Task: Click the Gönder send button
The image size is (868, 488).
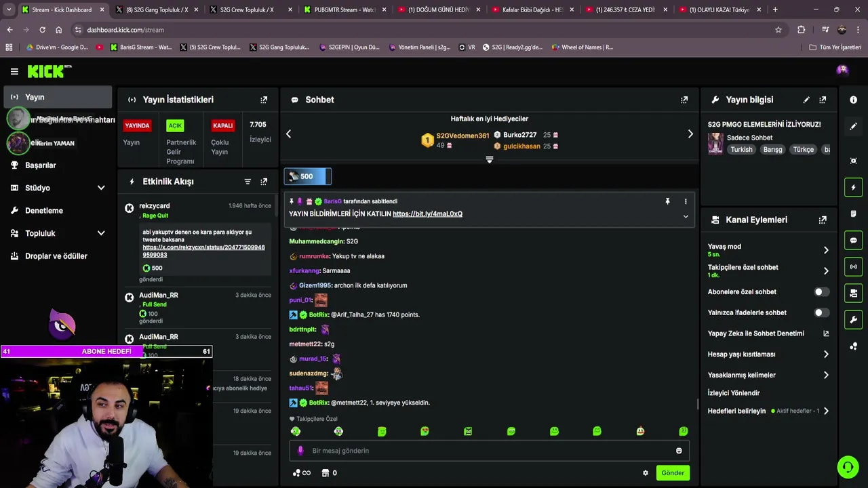Action: (x=673, y=473)
